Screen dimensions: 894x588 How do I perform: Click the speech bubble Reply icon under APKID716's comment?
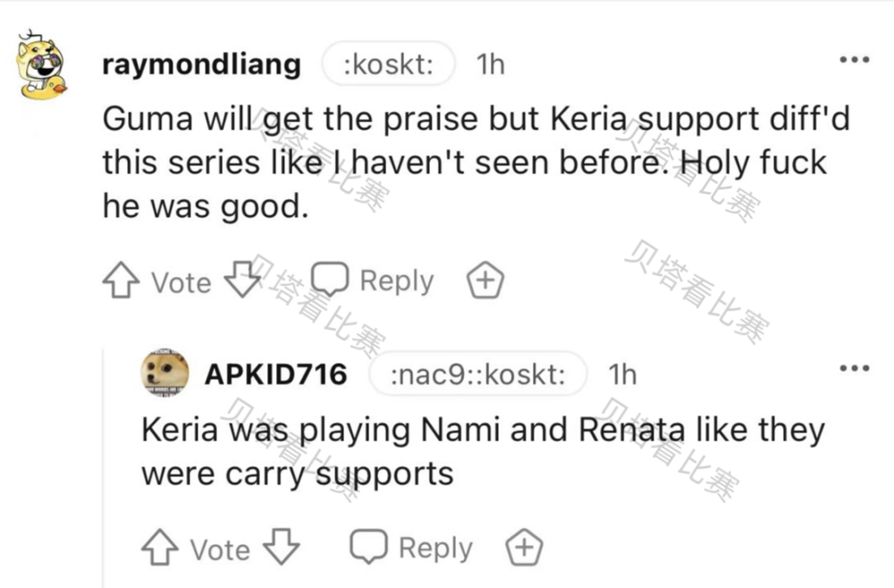pyautogui.click(x=368, y=547)
